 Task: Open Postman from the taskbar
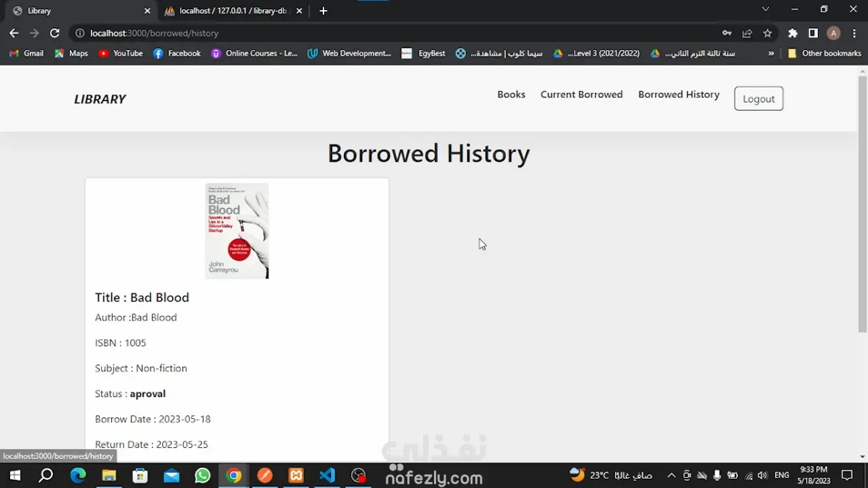pyautogui.click(x=264, y=475)
